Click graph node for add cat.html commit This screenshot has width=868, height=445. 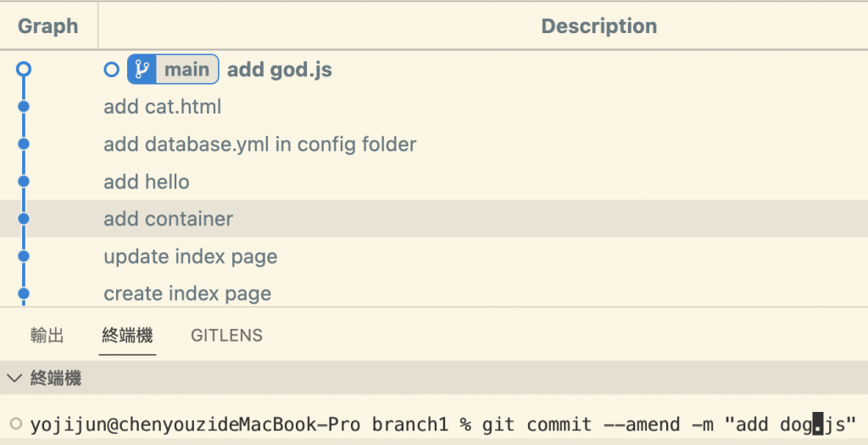tap(24, 107)
